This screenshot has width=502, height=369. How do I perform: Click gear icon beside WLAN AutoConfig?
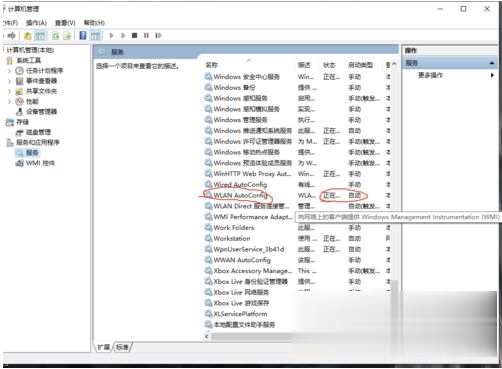point(208,195)
